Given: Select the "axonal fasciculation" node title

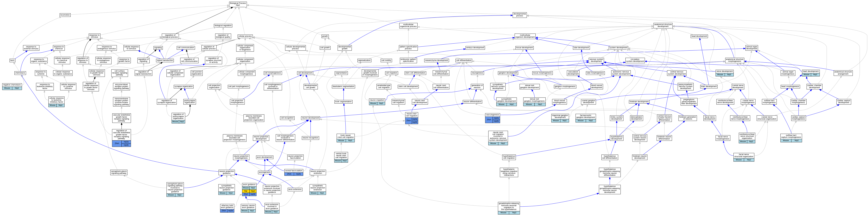Looking at the screenshot, I should click(x=294, y=171).
